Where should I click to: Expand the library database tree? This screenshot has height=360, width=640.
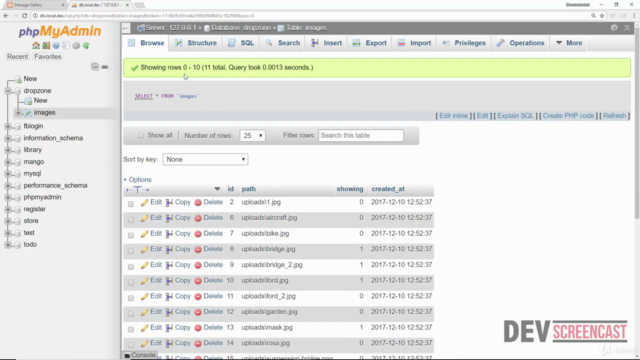pos(8,150)
